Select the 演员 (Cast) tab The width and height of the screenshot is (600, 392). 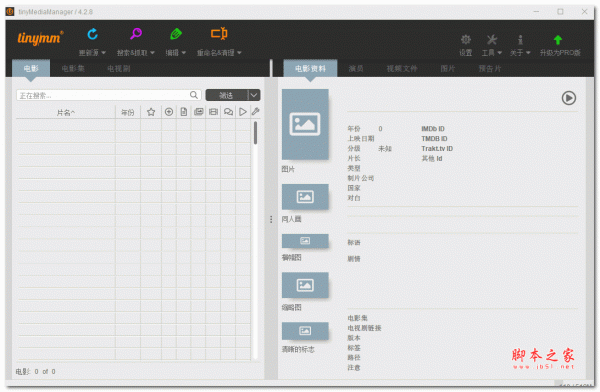[356, 69]
